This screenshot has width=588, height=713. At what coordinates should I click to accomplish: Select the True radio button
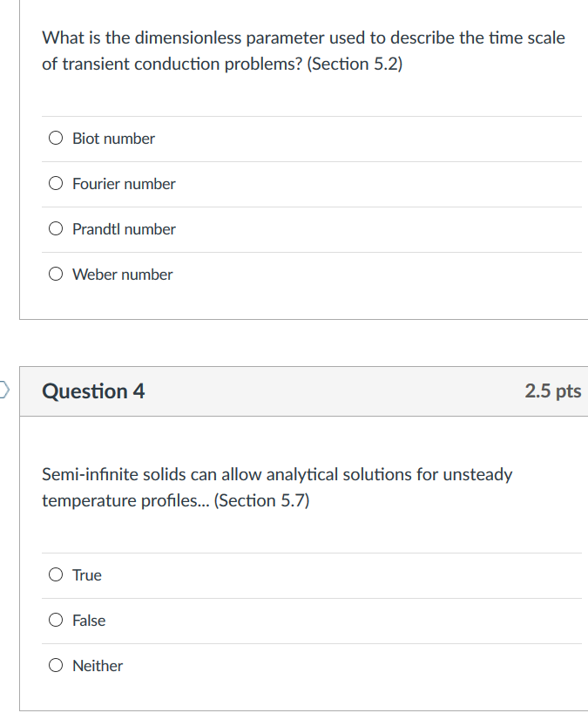click(x=56, y=574)
